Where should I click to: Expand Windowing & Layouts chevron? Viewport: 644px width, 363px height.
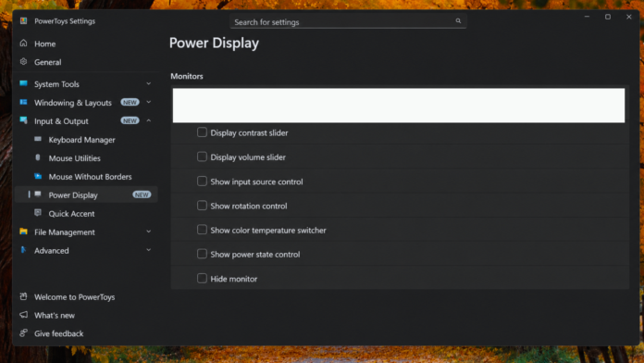[x=149, y=102]
